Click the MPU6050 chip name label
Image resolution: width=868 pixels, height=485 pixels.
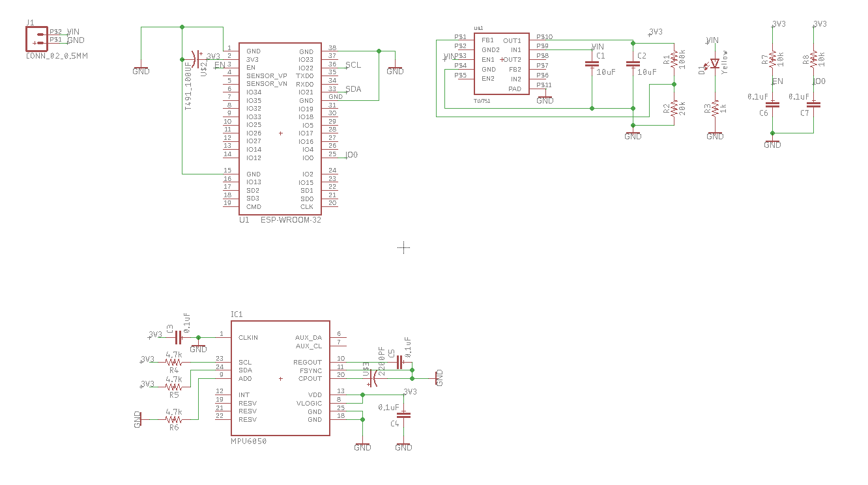pos(249,441)
